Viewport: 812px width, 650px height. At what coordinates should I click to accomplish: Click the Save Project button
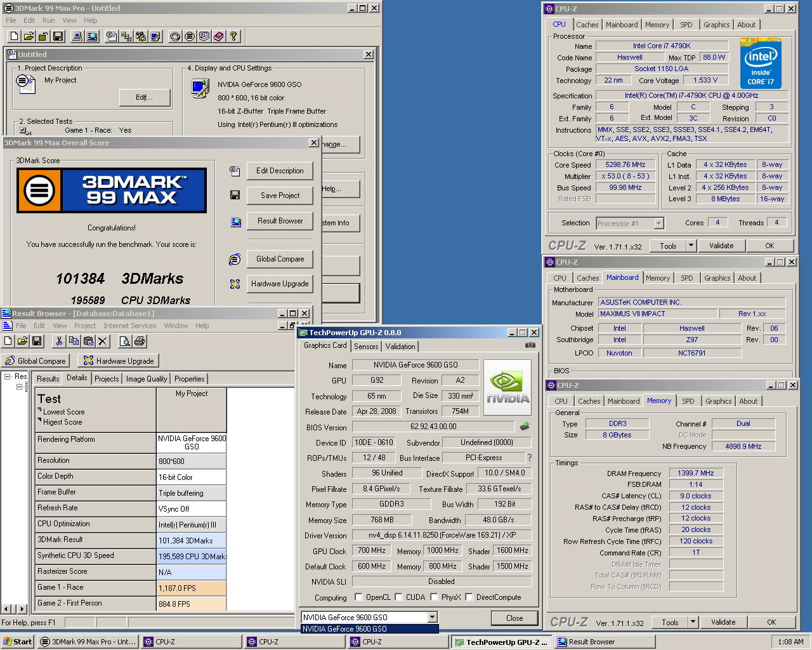coord(280,196)
